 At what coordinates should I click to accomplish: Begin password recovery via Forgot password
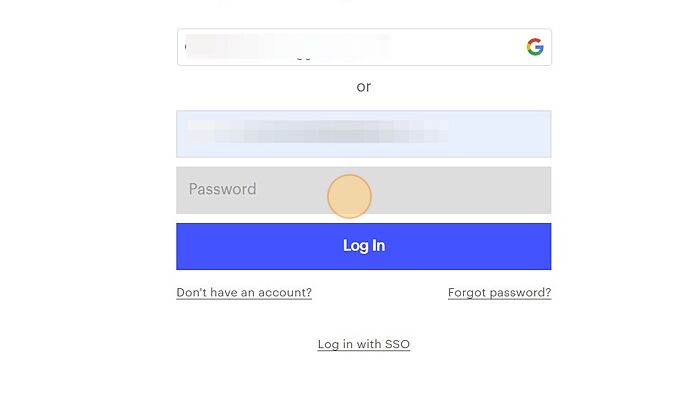pyautogui.click(x=500, y=293)
